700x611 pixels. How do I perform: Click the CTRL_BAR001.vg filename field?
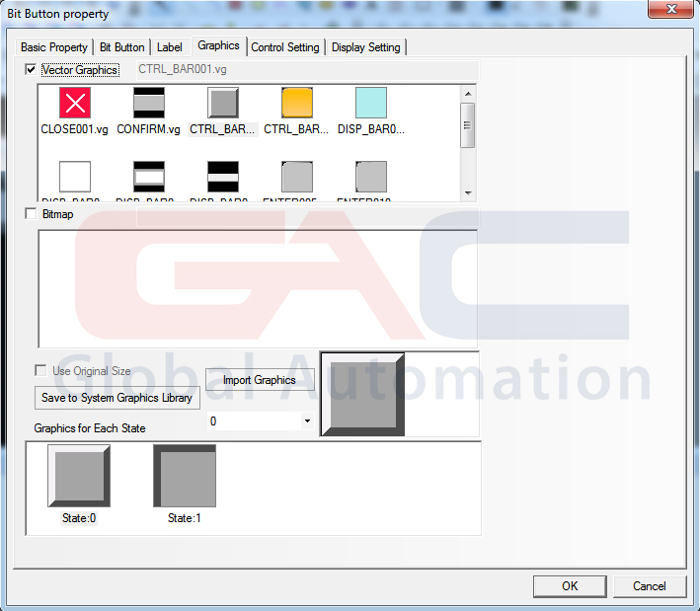[308, 70]
